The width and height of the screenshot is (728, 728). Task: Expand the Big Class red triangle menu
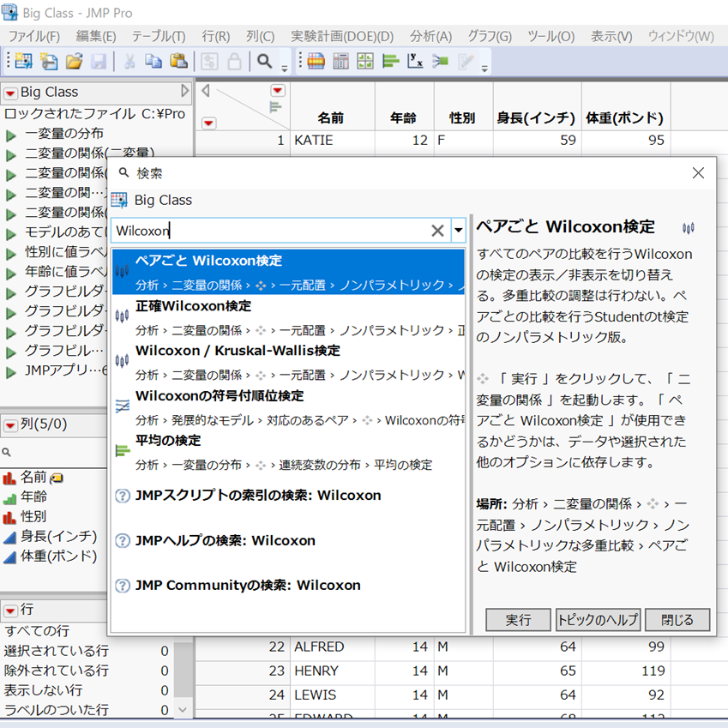9,92
